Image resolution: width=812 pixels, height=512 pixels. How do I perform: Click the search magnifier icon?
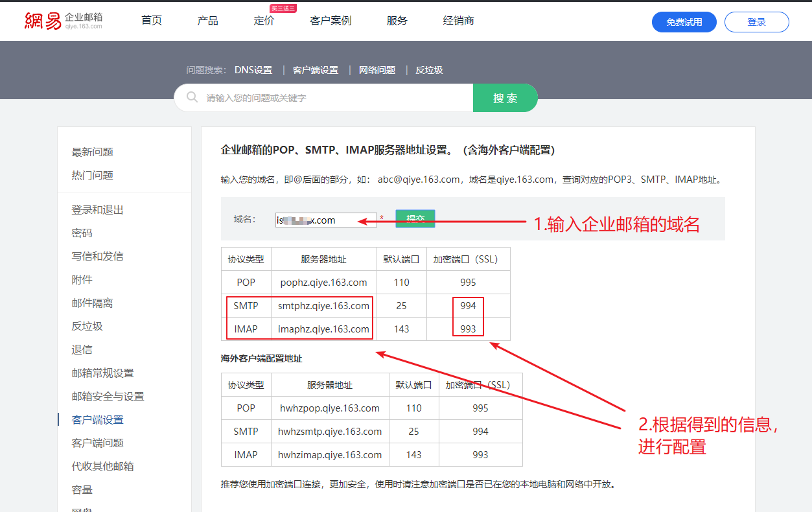coord(192,97)
